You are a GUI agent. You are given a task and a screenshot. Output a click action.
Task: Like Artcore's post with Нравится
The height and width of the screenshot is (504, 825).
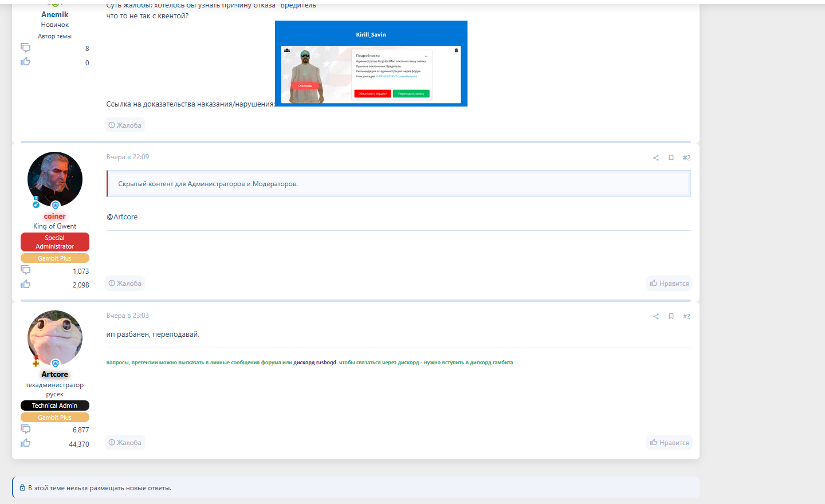click(669, 443)
